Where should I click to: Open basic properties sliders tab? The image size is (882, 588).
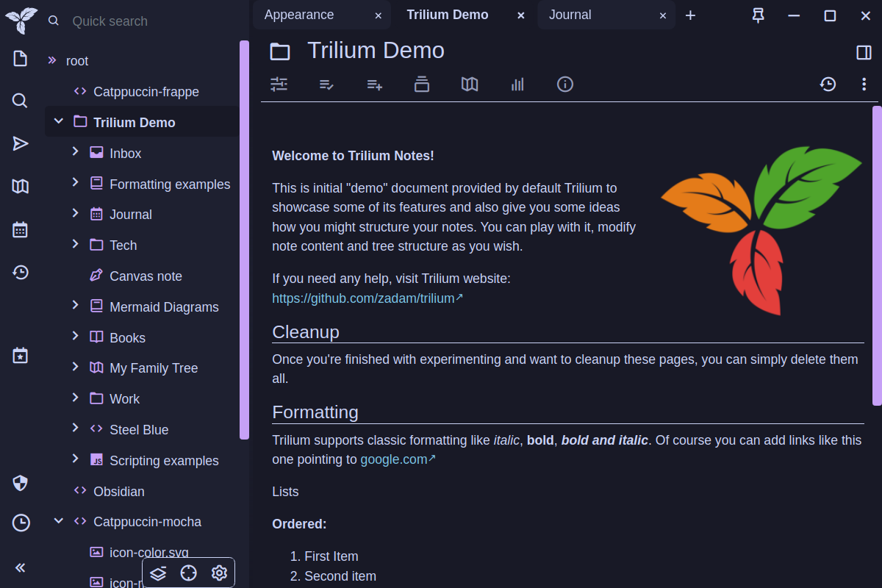tap(279, 84)
